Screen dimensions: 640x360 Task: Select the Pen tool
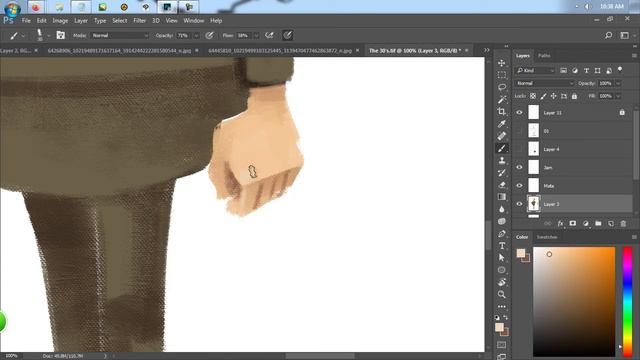click(x=502, y=233)
